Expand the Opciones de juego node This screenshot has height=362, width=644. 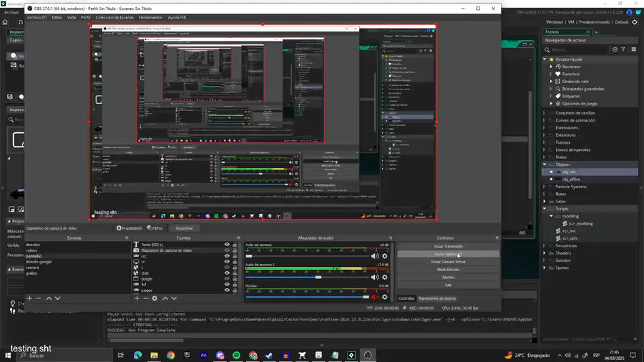[x=551, y=104]
